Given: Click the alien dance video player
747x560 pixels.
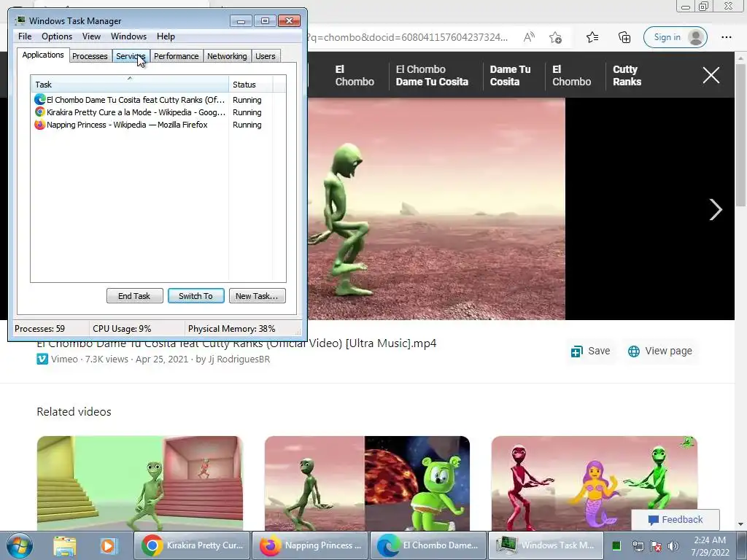Looking at the screenshot, I should [436, 209].
